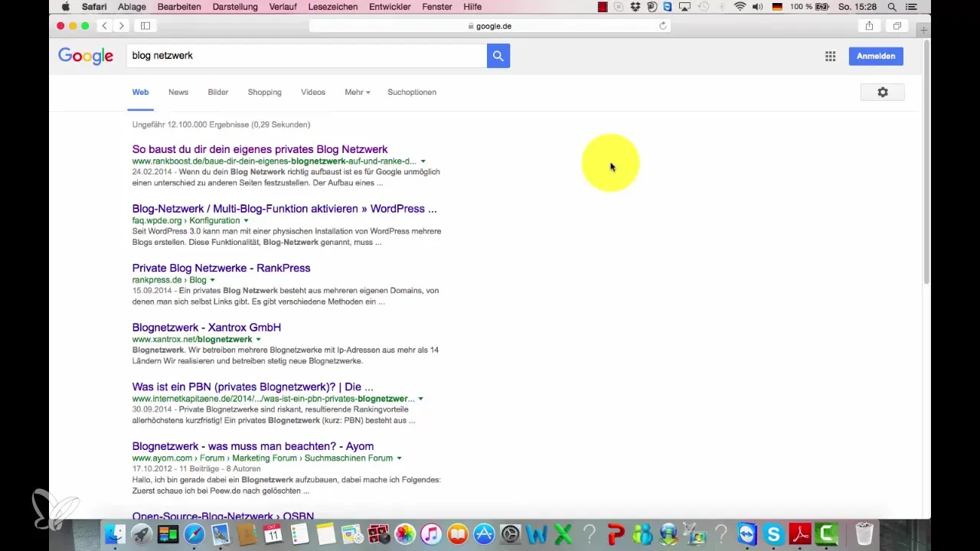Click the page's vertical scrollbar

click(x=927, y=161)
